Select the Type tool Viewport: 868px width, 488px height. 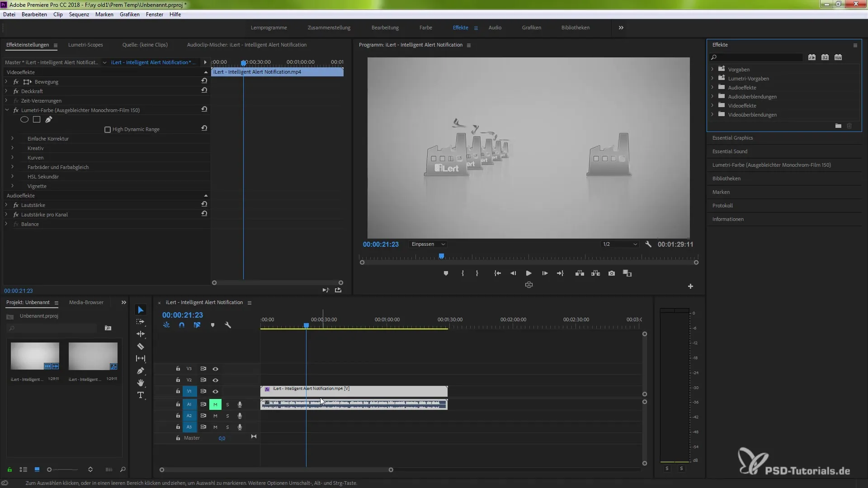(141, 395)
